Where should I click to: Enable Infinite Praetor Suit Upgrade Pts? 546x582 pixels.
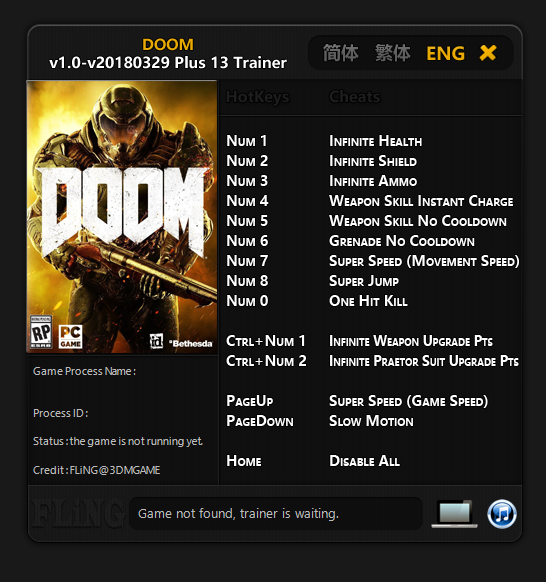pos(424,361)
